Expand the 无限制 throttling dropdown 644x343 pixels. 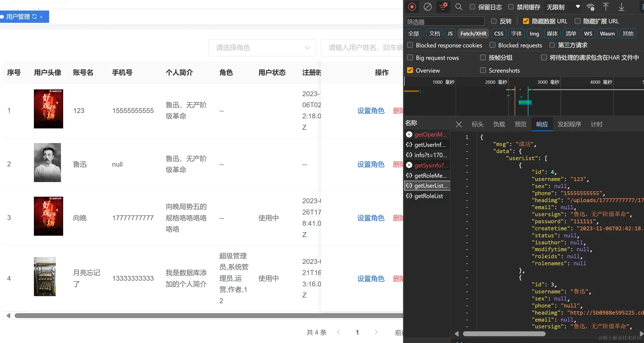[x=563, y=7]
